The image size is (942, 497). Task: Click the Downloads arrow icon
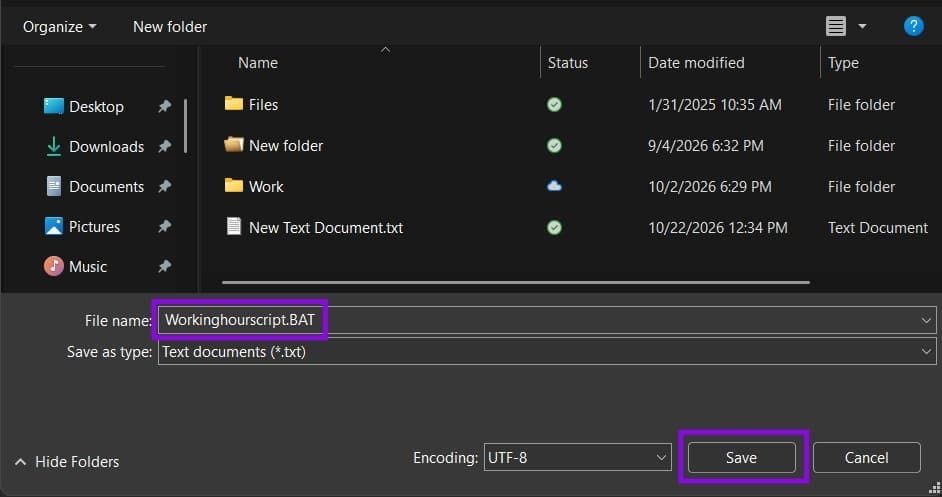click(53, 146)
